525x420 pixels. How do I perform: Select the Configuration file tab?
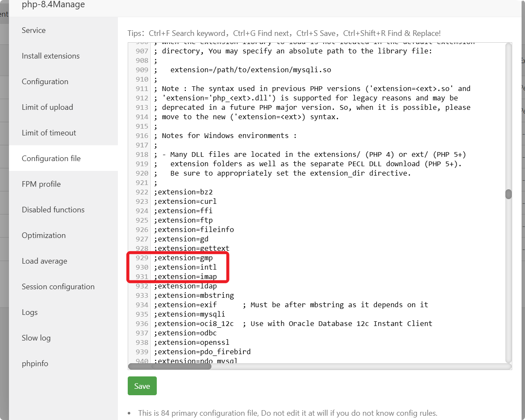click(63, 159)
